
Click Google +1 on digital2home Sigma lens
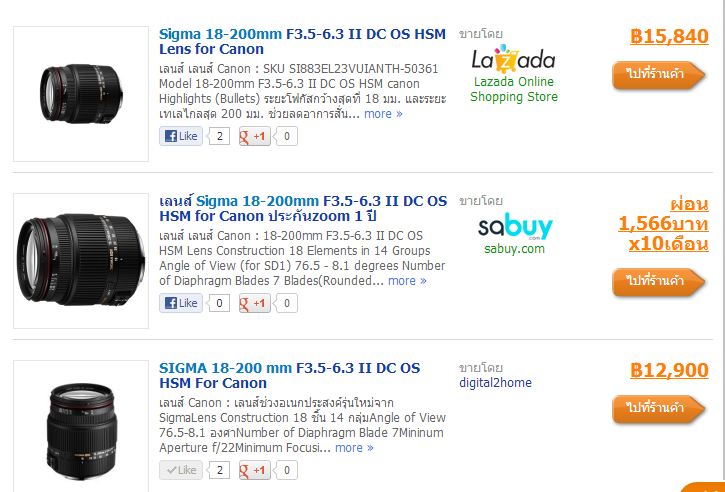pos(254,470)
